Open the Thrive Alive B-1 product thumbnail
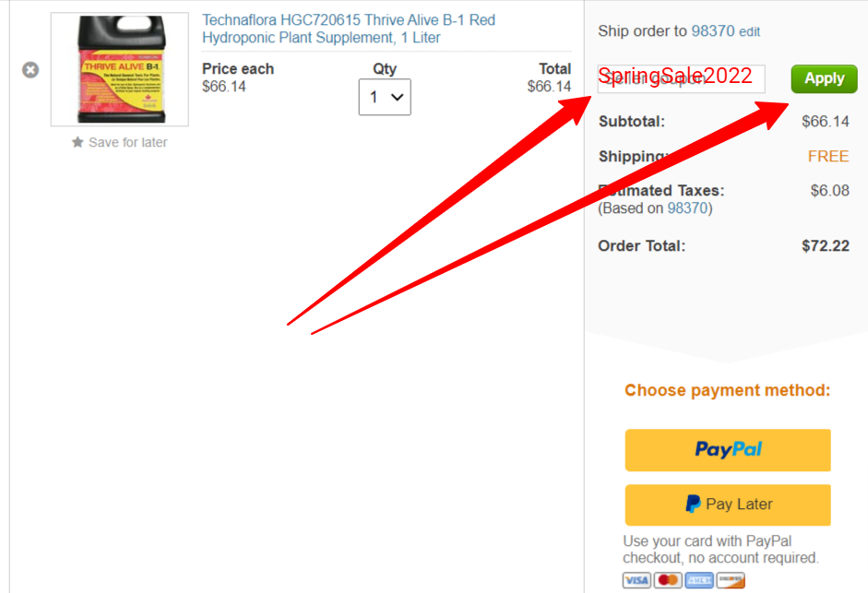Screen dimensions: 868x593 tap(120, 69)
